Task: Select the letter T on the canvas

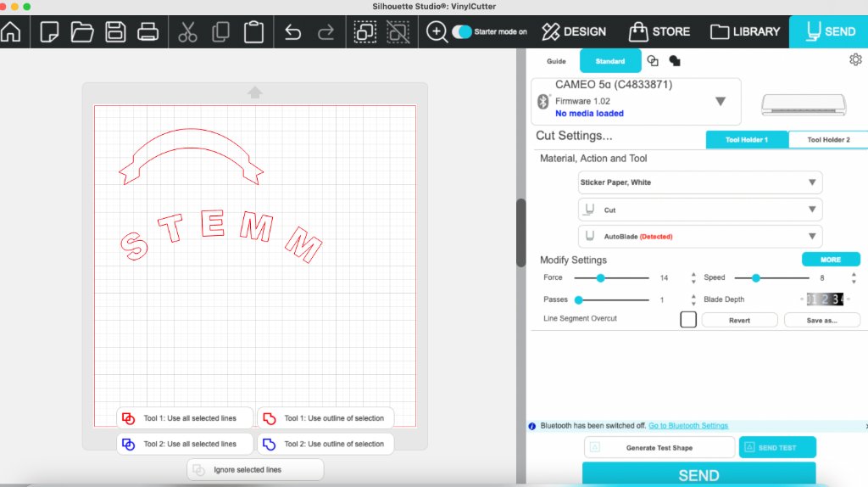Action: click(x=171, y=227)
